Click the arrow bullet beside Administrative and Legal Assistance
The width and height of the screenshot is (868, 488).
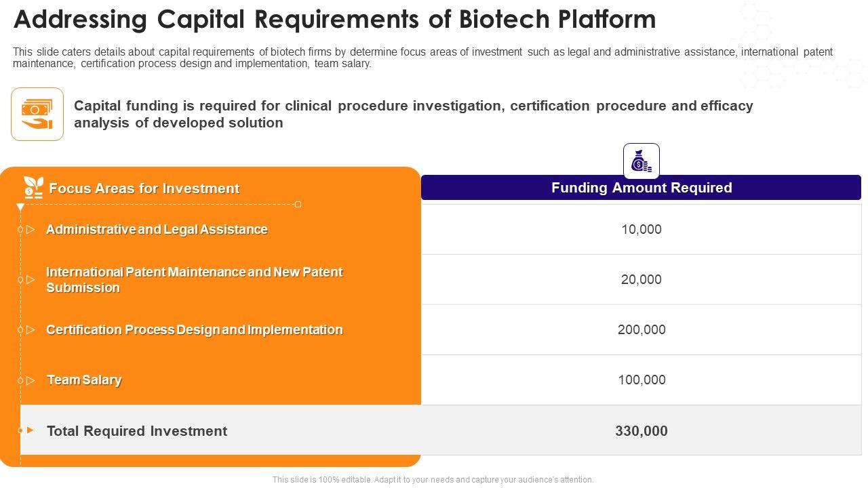coord(31,230)
